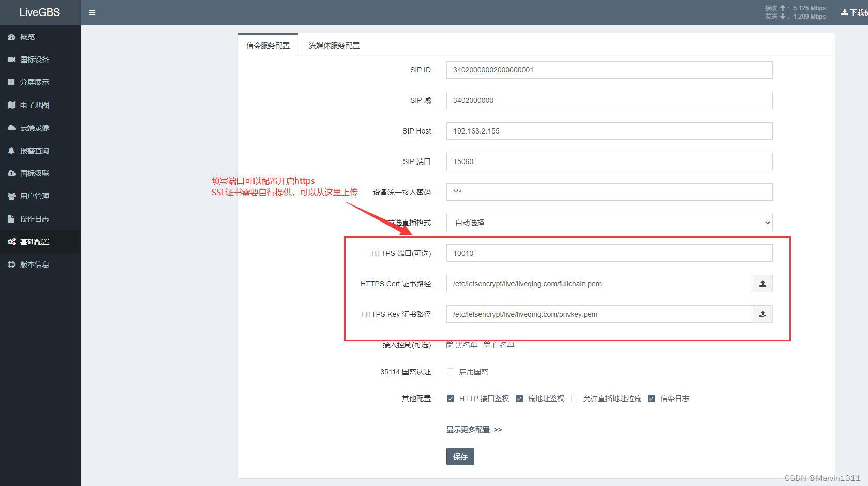Open the 报警查询 menu item
This screenshot has height=486, width=868.
(x=40, y=151)
